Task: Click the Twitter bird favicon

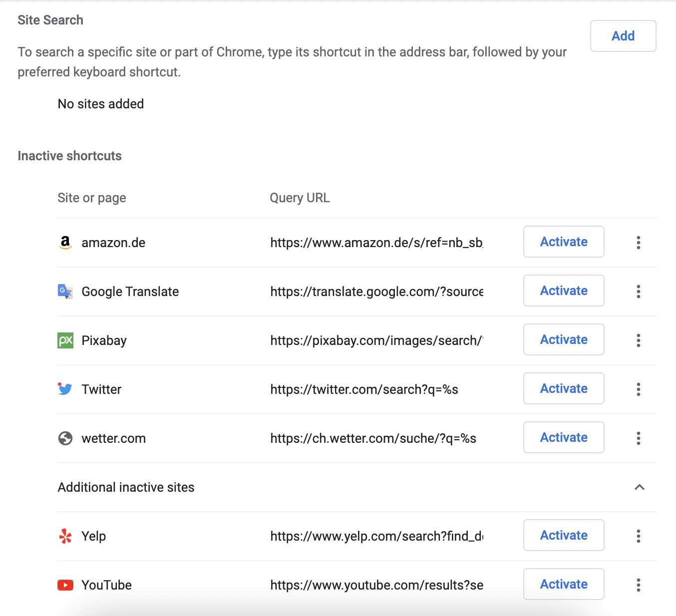Action: 65,389
